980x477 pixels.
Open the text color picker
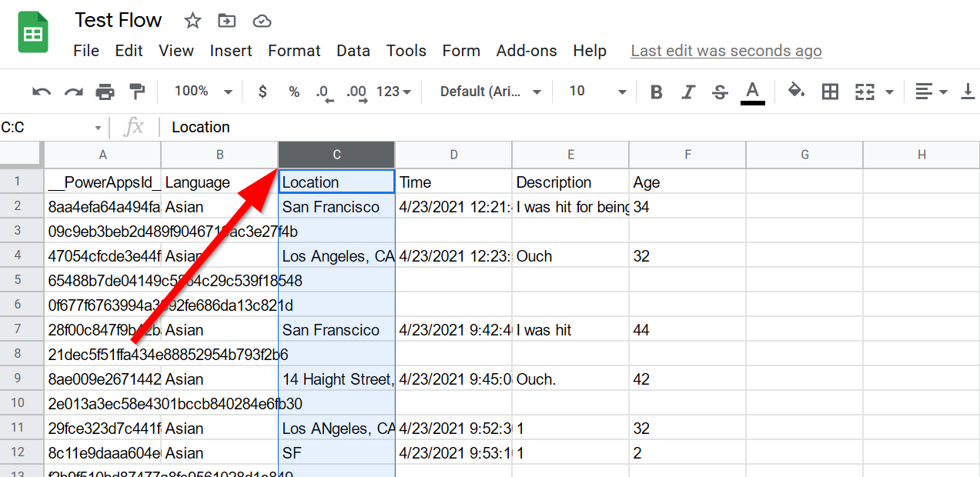point(752,92)
